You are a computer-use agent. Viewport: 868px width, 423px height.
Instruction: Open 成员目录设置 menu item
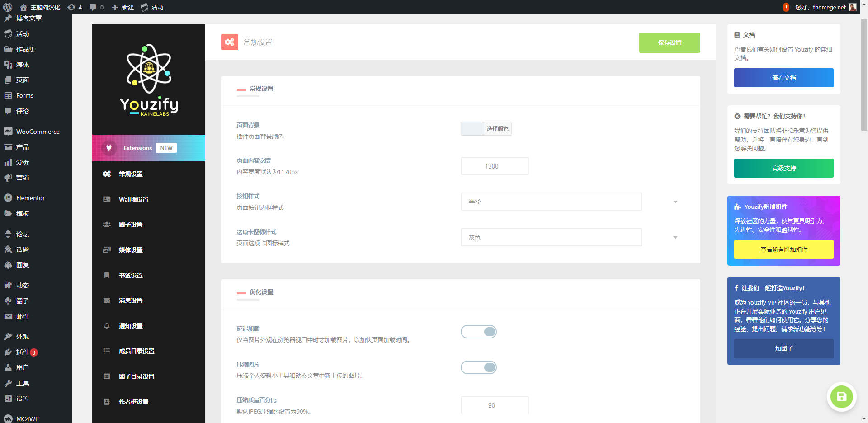click(149, 351)
